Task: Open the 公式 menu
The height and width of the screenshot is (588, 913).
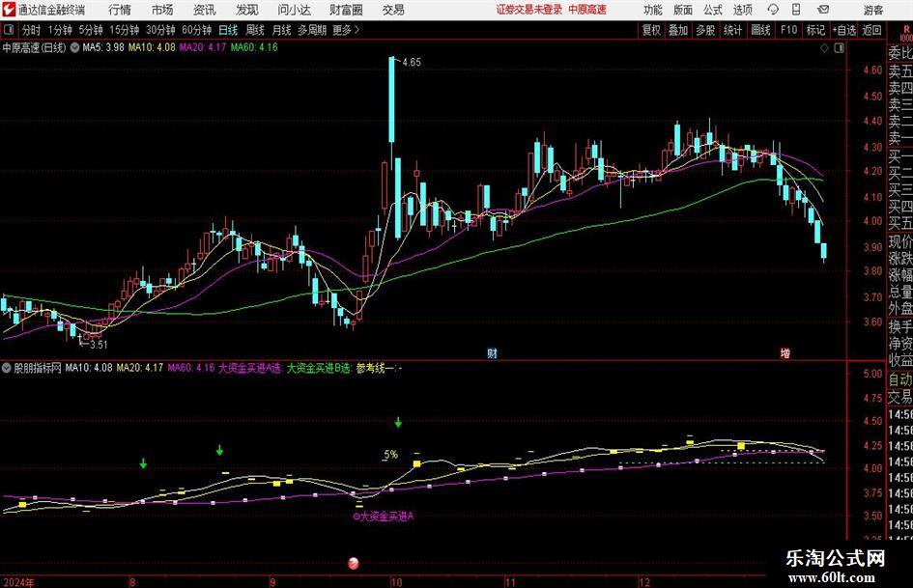Action: point(712,10)
